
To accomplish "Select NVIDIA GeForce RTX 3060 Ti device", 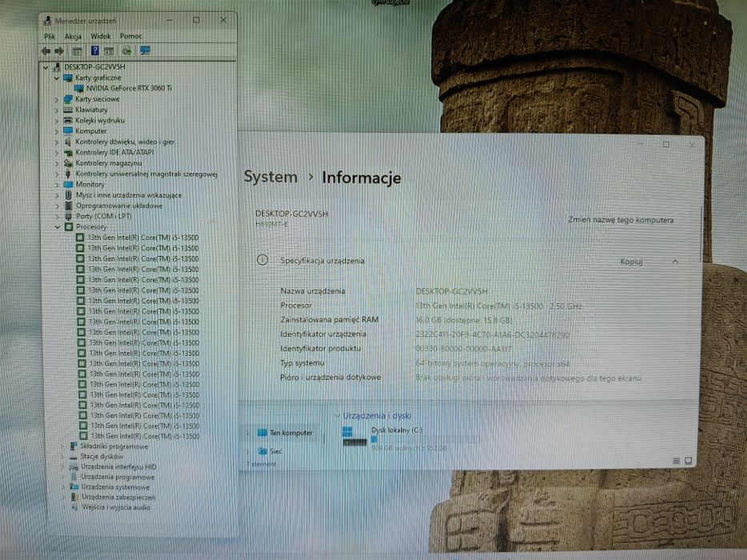I will pyautogui.click(x=129, y=88).
